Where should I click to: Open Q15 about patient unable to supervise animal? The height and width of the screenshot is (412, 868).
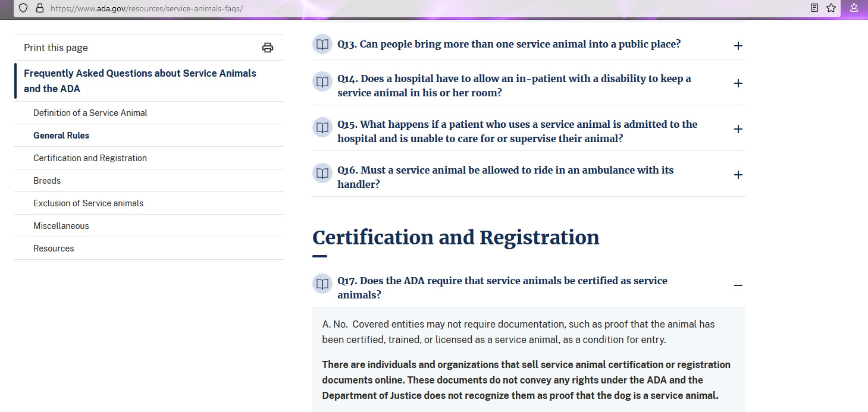click(x=516, y=131)
